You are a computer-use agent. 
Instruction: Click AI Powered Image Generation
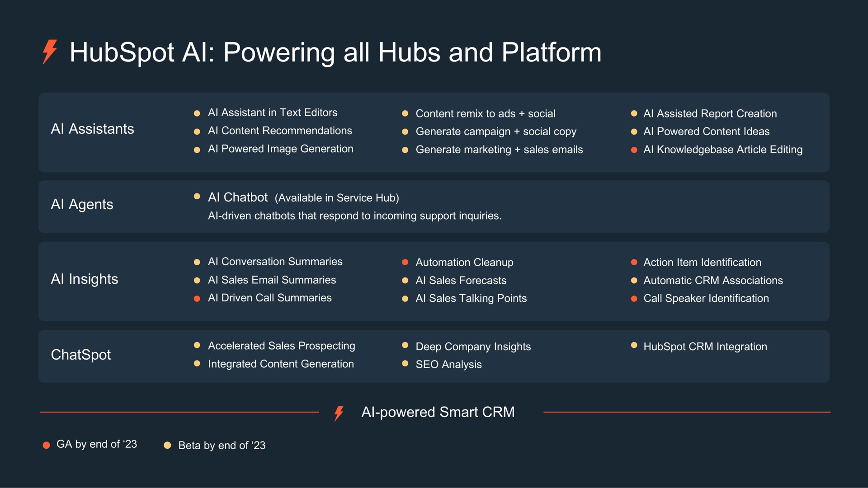pyautogui.click(x=281, y=149)
